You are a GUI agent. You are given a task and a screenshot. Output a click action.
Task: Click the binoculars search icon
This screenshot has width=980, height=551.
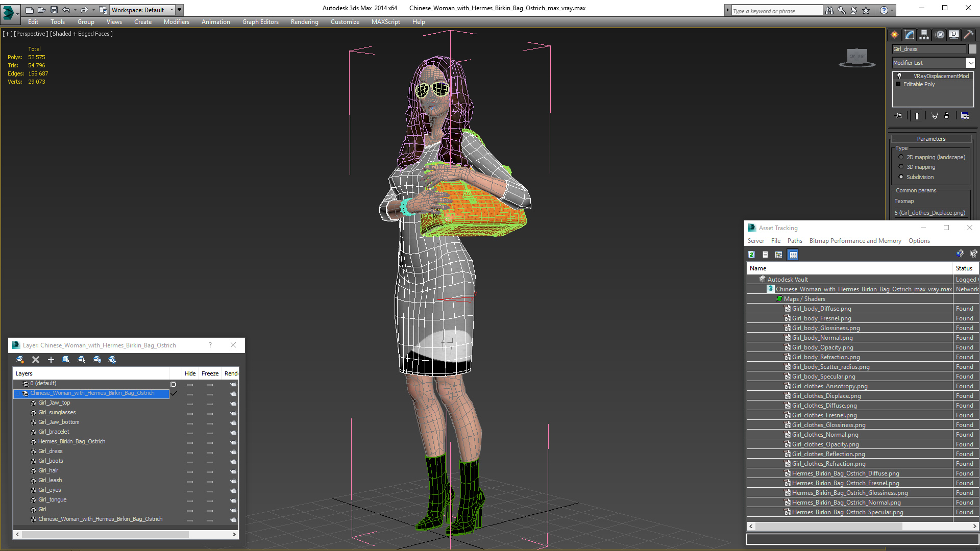(x=829, y=10)
